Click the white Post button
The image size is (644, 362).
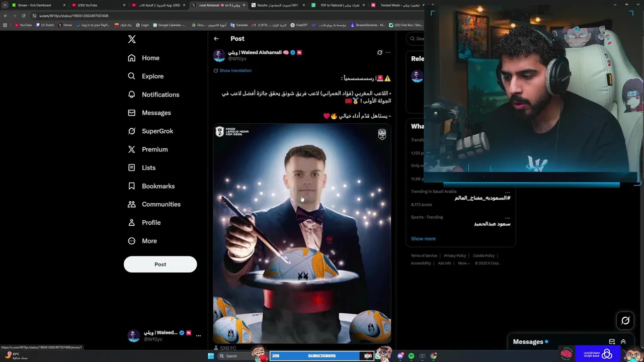pos(160,264)
